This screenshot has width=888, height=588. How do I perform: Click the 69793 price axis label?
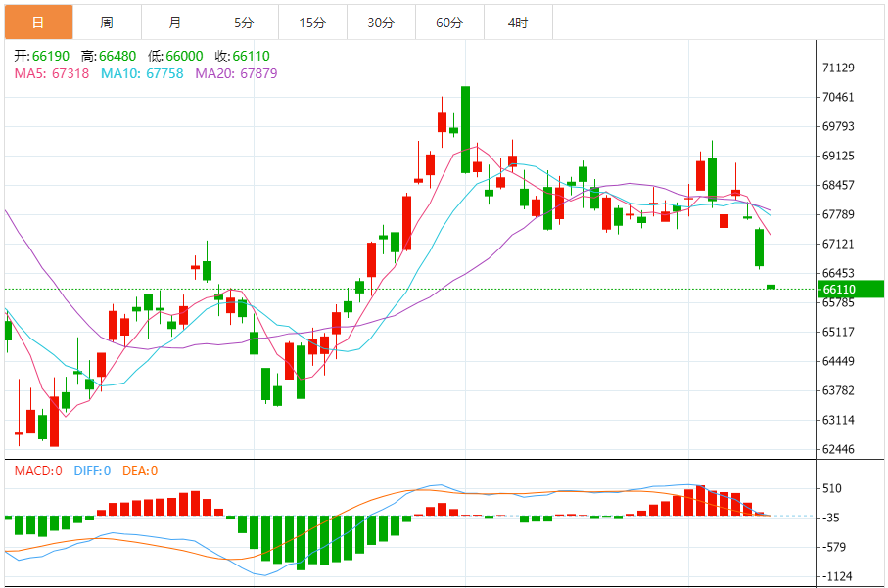[838, 127]
